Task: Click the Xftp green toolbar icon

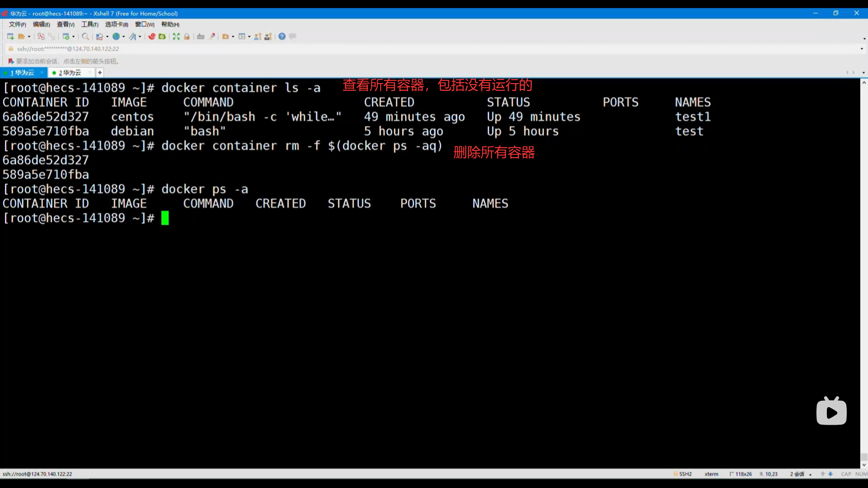Action: tap(162, 37)
